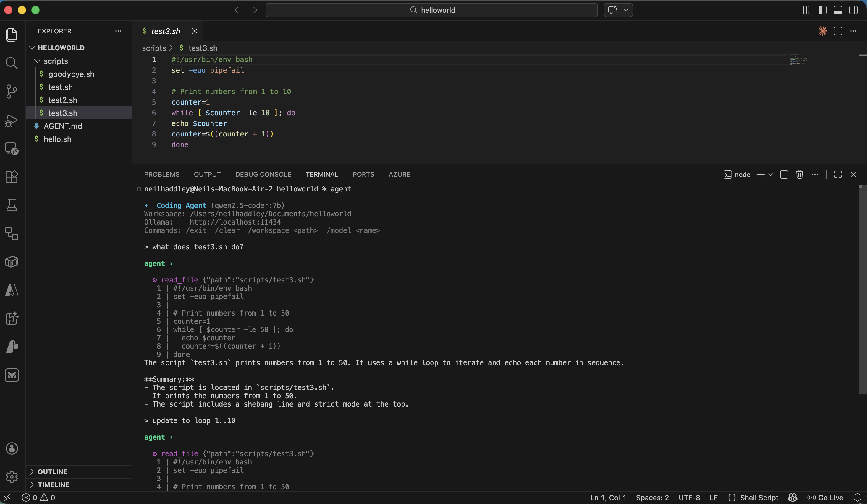Click Go Live in the status bar

(x=826, y=498)
